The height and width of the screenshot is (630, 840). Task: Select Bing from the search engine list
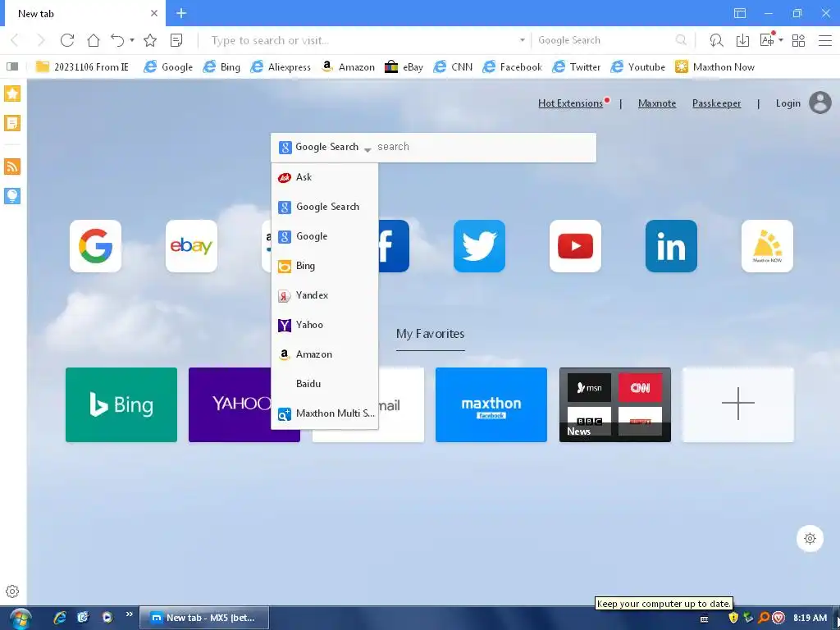click(x=325, y=266)
